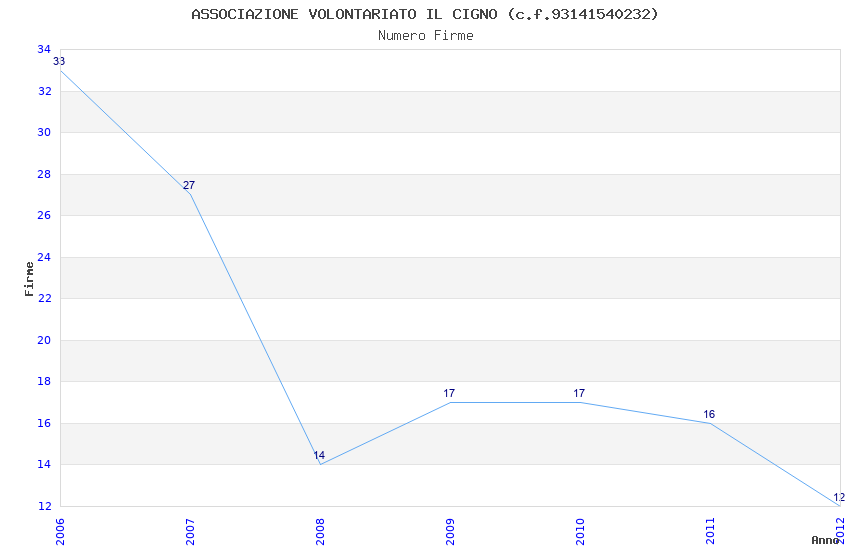
Task: Click the horizontal axis title Anno
Action: coord(825,540)
